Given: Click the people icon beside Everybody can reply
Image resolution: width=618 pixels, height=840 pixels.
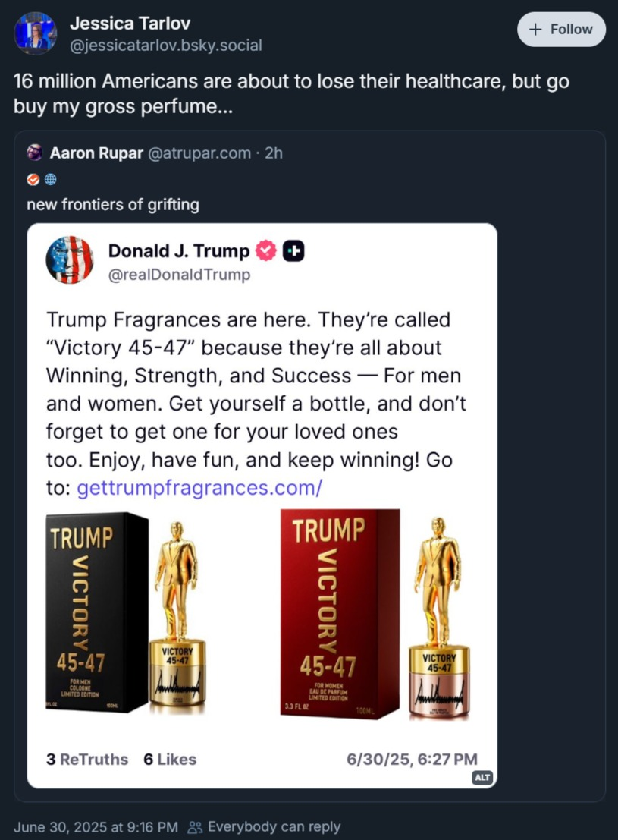Looking at the screenshot, I should [196, 826].
